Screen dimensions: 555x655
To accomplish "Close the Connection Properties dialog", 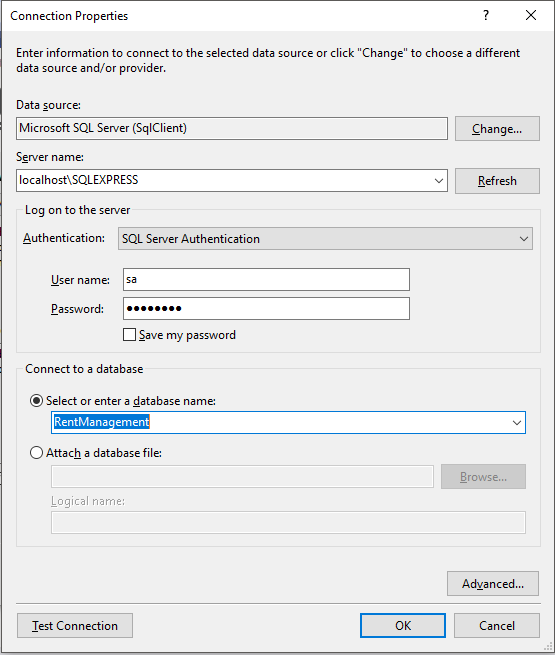I will 531,15.
